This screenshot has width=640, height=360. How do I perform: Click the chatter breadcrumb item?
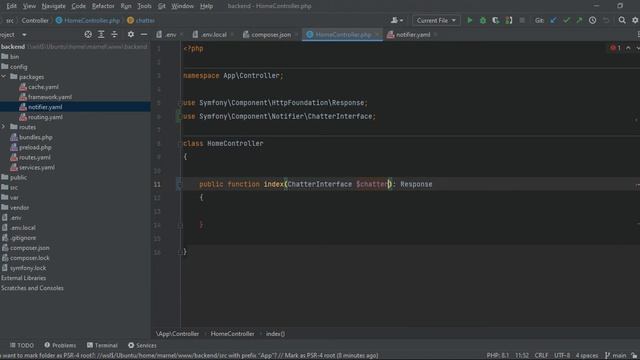pos(141,20)
